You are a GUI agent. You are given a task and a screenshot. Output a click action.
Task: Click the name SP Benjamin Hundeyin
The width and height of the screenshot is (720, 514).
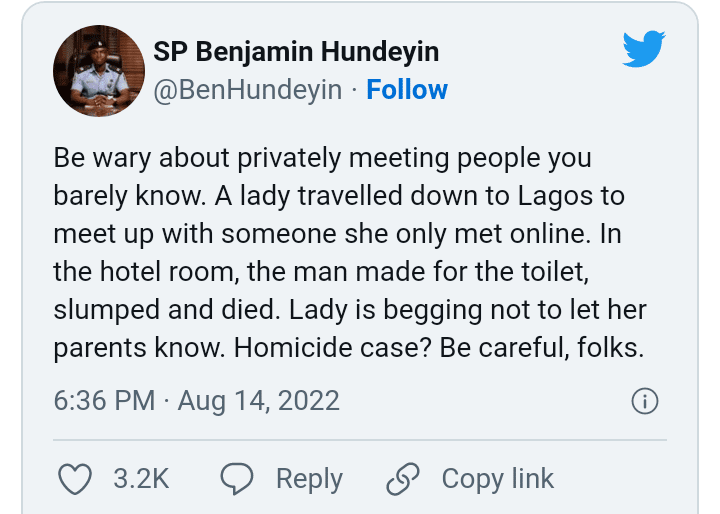(x=296, y=51)
